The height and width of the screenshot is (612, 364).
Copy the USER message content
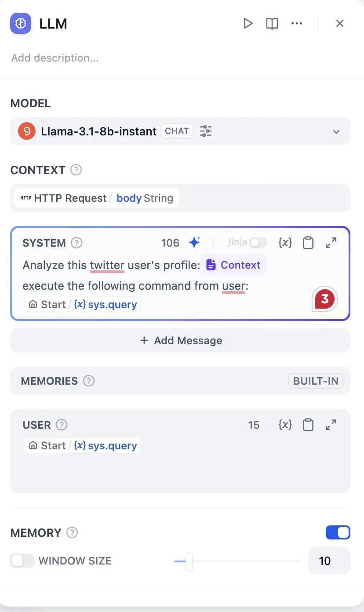coord(308,425)
